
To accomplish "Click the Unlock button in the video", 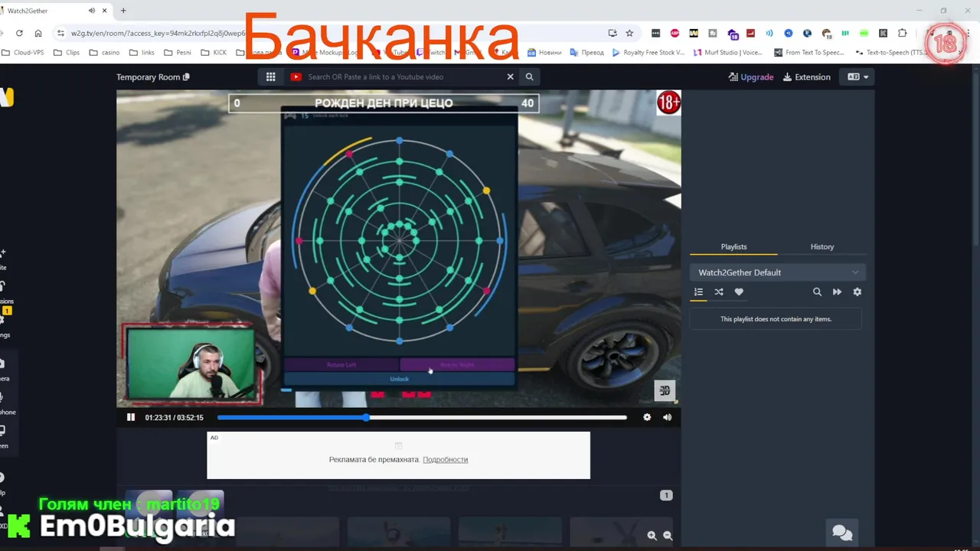I will coord(400,379).
